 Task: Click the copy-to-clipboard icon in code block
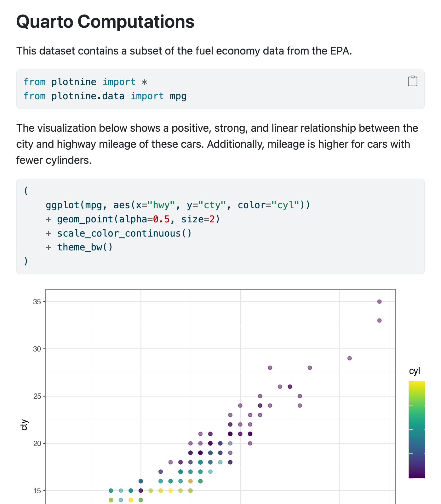(x=412, y=81)
